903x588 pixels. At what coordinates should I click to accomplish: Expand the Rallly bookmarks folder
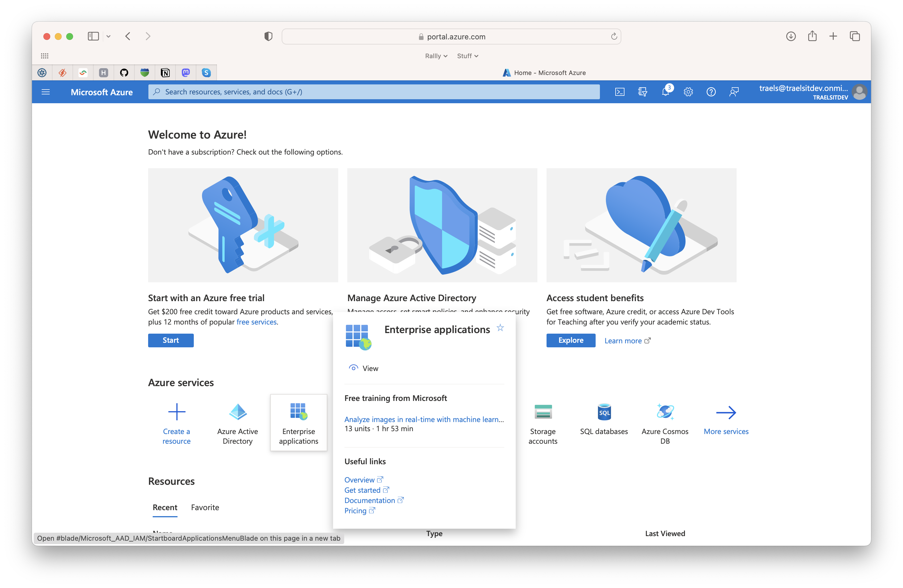[x=436, y=56]
